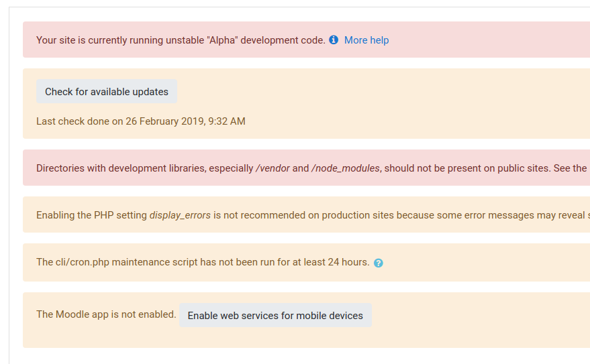Viewport: 590px width, 364px height.
Task: Click the italic /node_modules directory name
Action: (x=346, y=168)
